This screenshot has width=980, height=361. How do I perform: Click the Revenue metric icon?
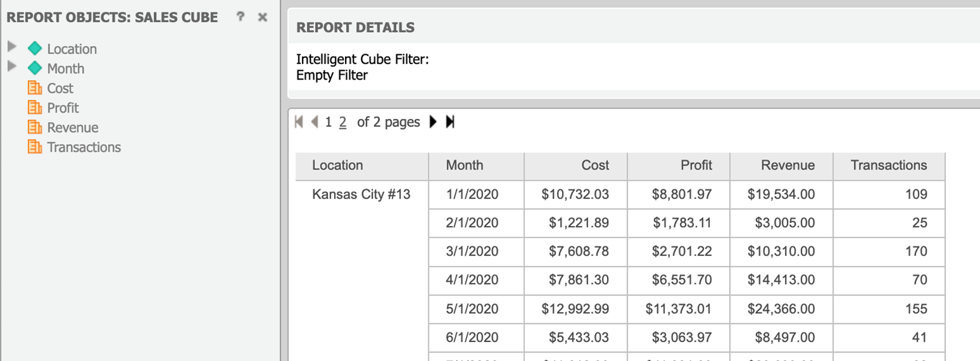pyautogui.click(x=35, y=127)
